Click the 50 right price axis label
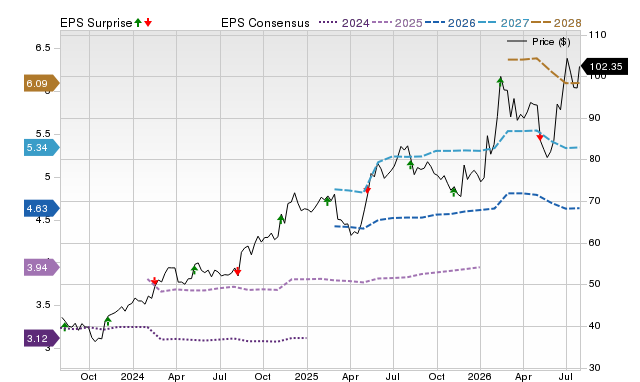The width and height of the screenshot is (640, 382). pos(595,284)
